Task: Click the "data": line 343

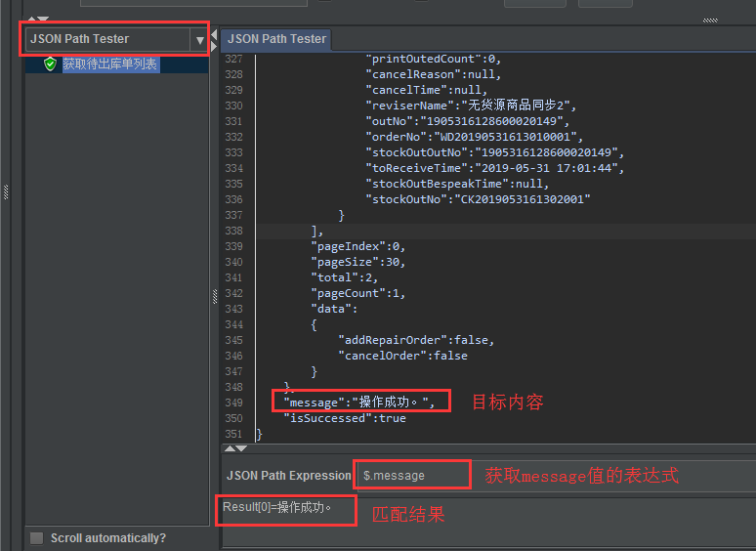Action: click(x=334, y=309)
